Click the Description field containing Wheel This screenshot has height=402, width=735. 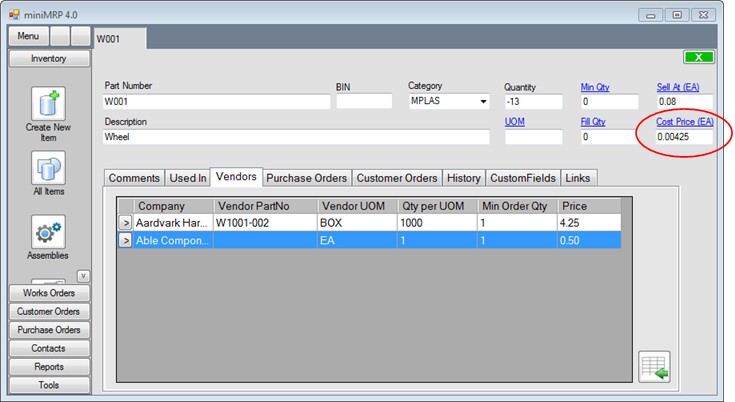click(296, 137)
